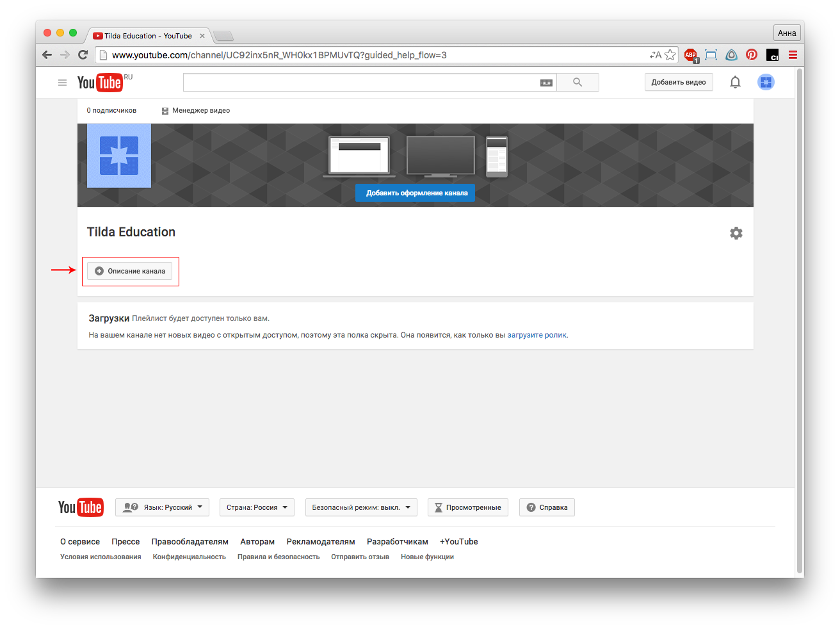Open the account avatar in header

[x=766, y=82]
